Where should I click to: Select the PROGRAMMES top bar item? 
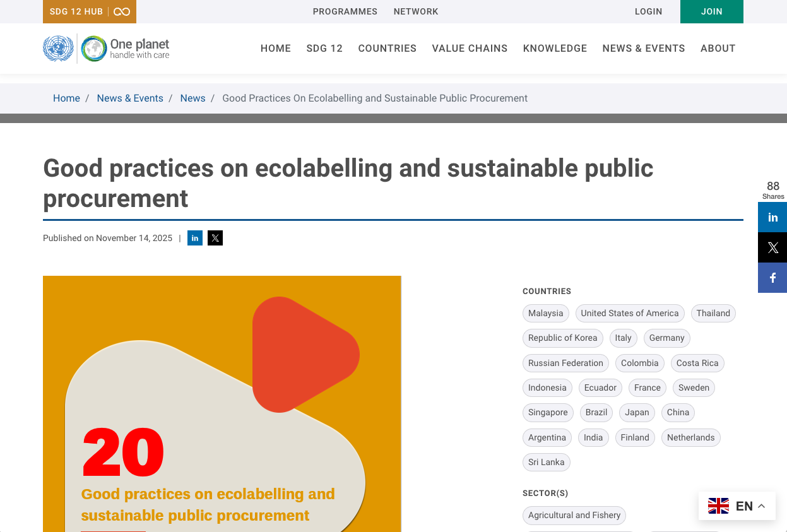point(345,11)
